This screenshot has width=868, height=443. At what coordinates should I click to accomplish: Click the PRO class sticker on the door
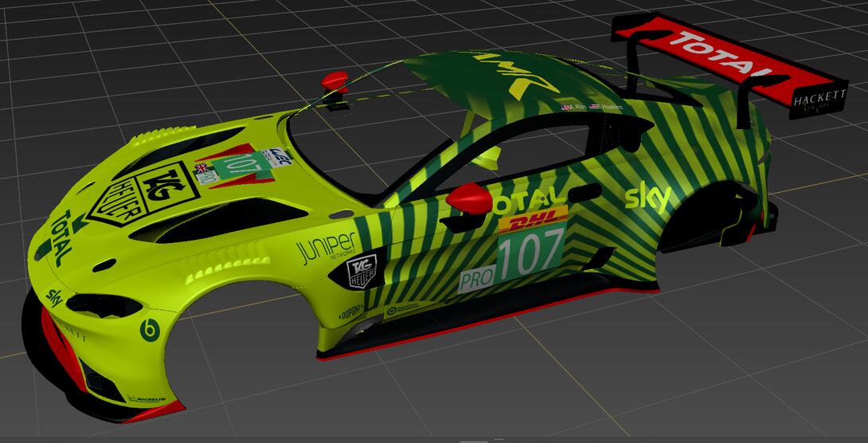coord(477,279)
